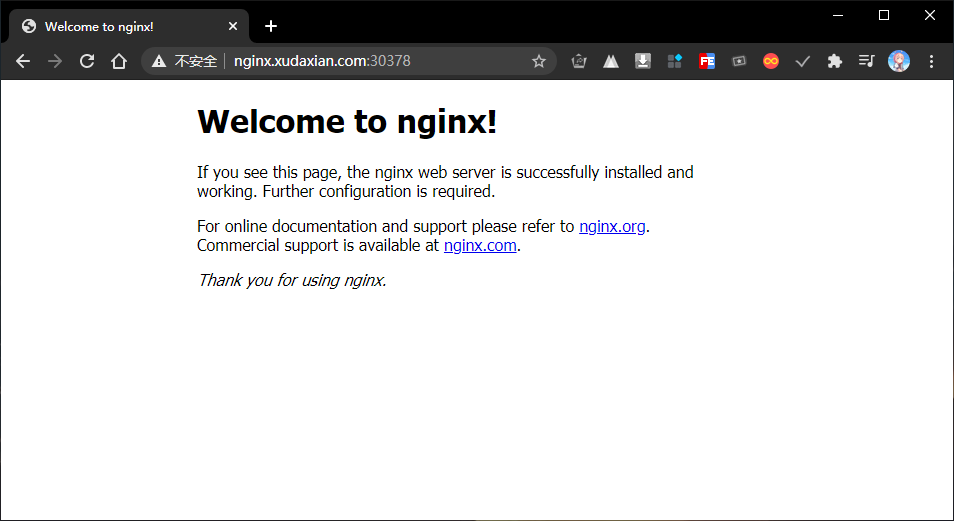
Task: Click the Welcome to nginx! heading
Action: click(347, 121)
